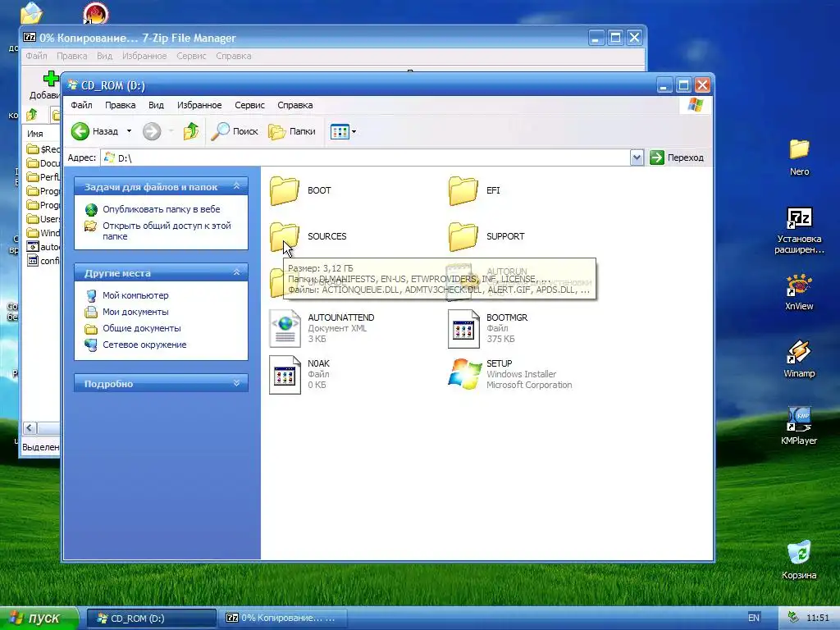Screen dimensions: 840x630
Task: Click the Имя column header in 7-Zip
Action: (35, 134)
